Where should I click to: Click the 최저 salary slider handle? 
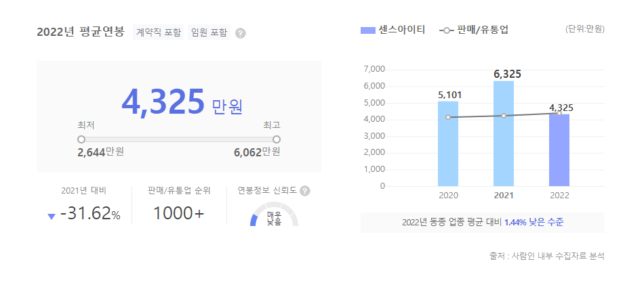pyautogui.click(x=81, y=139)
